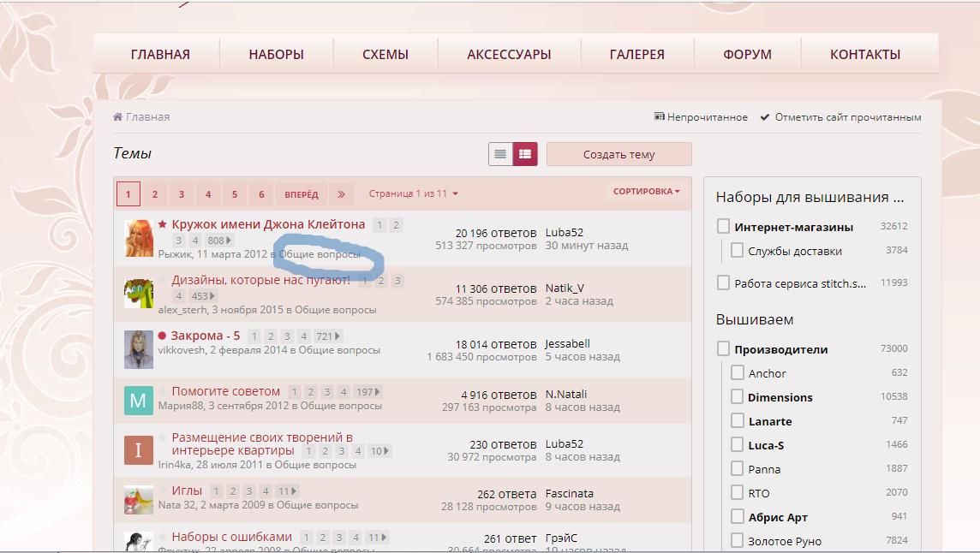Click the green M avatar of Мария88

(138, 400)
